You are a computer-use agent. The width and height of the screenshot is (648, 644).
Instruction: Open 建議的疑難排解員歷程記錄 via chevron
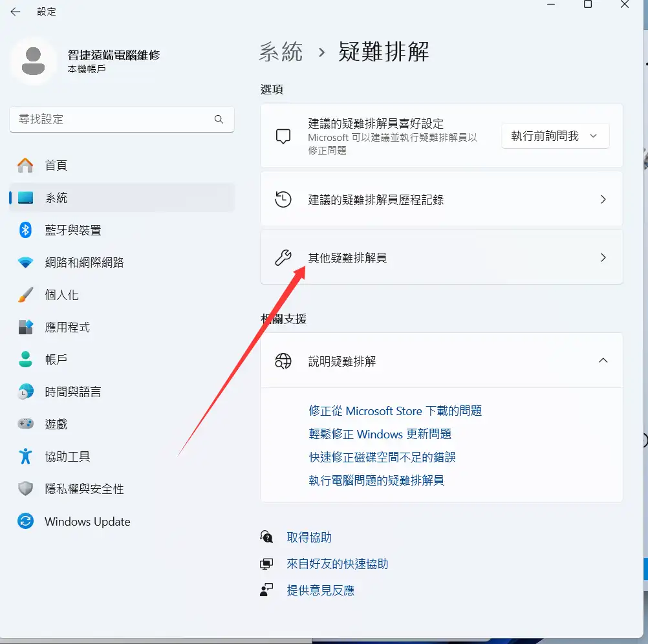[x=603, y=200]
